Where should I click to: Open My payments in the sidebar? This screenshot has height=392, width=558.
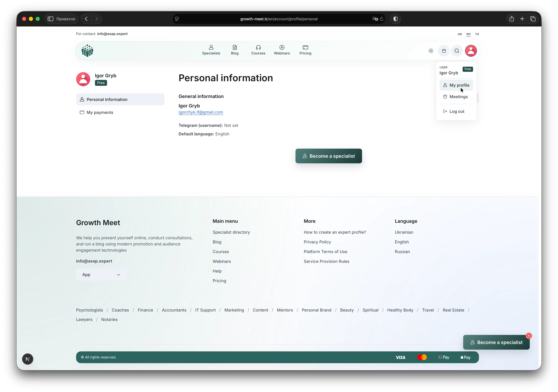pos(100,112)
